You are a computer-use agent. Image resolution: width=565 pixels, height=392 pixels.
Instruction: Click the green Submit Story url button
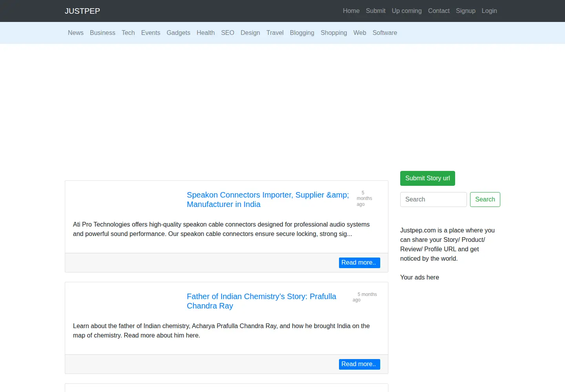(428, 178)
